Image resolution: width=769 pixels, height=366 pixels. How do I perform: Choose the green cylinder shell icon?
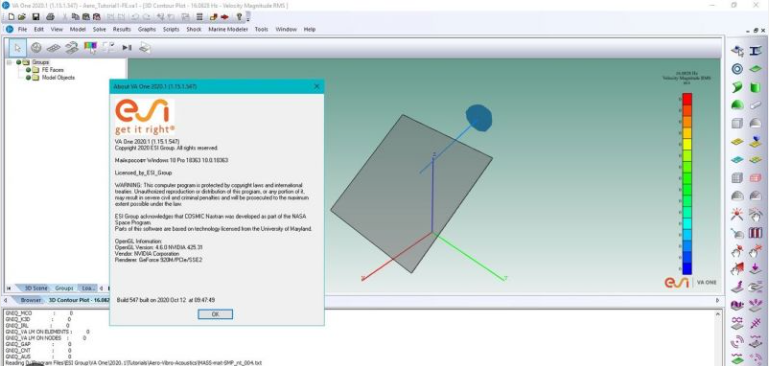click(x=756, y=87)
